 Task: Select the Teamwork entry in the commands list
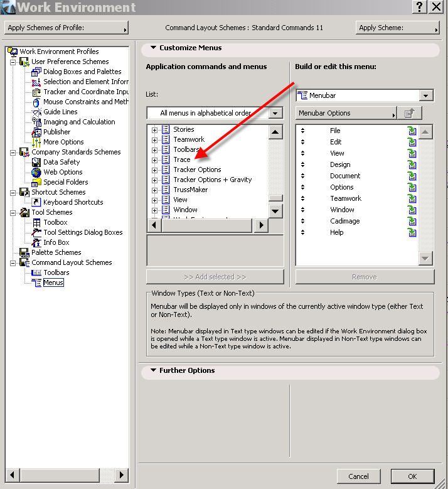[x=189, y=139]
